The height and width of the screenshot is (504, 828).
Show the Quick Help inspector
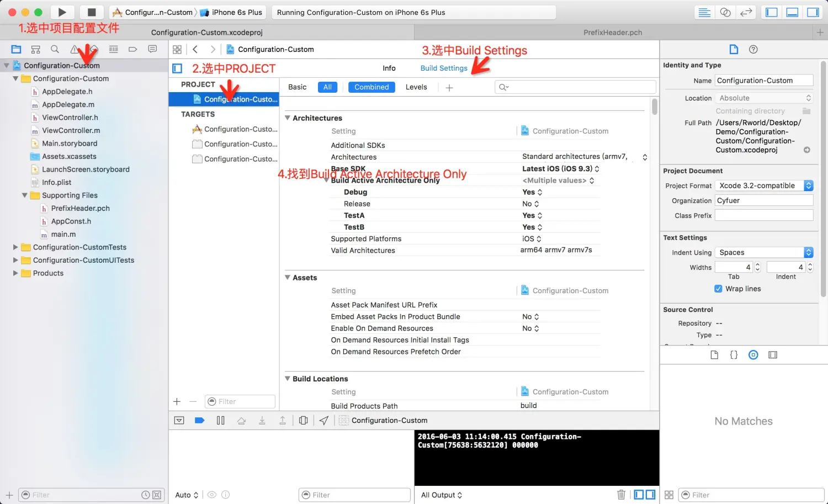pyautogui.click(x=753, y=49)
